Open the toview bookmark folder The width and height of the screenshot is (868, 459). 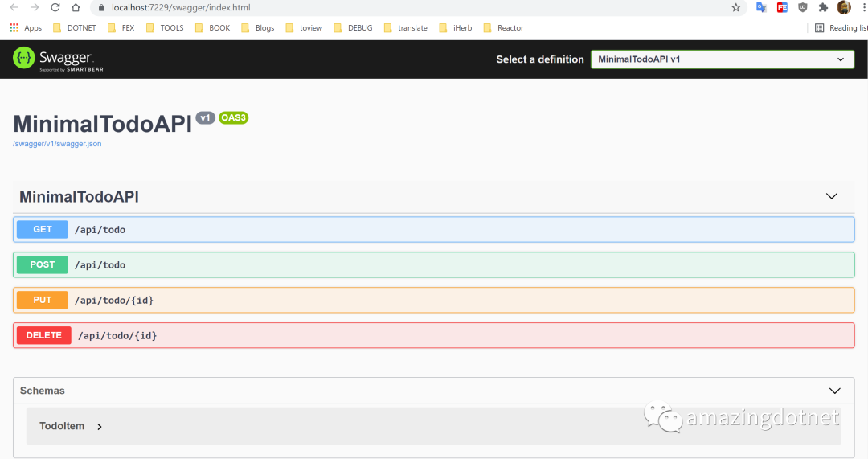tap(303, 27)
